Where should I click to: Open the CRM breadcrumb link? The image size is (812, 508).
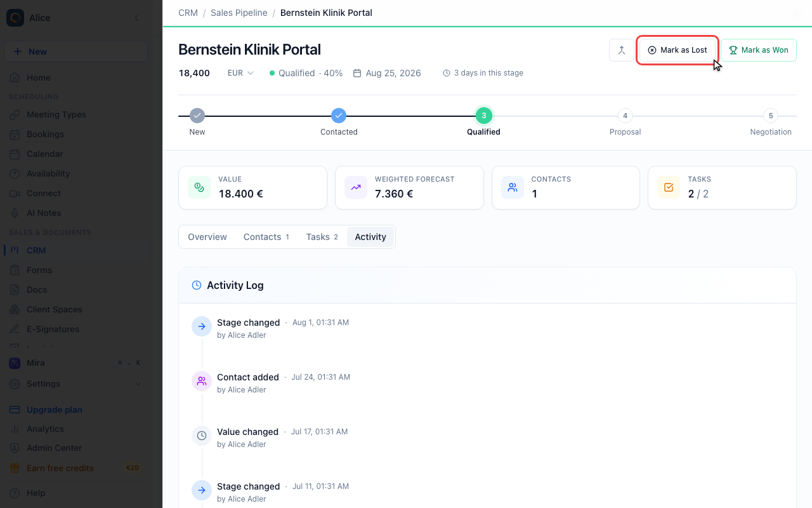(188, 13)
